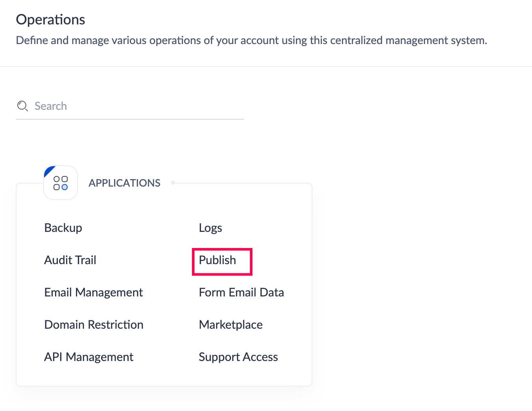Image resolution: width=532 pixels, height=411 pixels.
Task: Click the Applications grid icon
Action: click(x=61, y=183)
